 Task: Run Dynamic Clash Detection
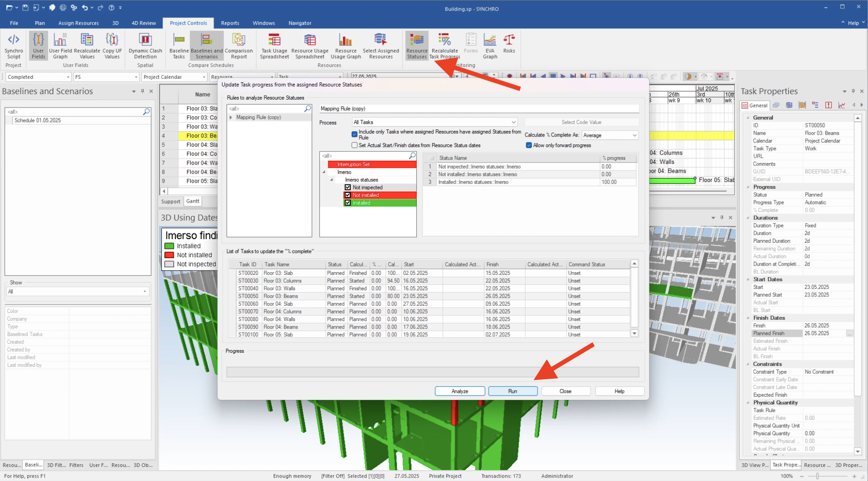(145, 45)
